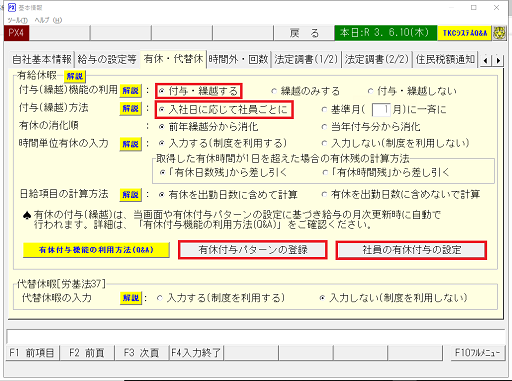Open the ヘルプ menu
Viewport: 512px width, 381px height.
(x=48, y=20)
